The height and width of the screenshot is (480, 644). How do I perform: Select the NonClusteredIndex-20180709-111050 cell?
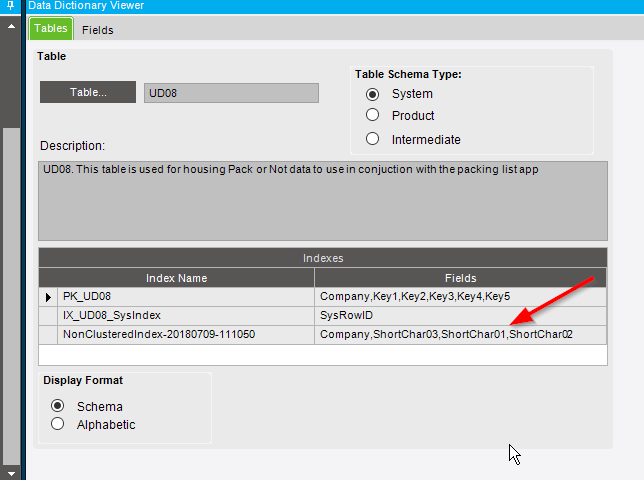pyautogui.click(x=186, y=334)
